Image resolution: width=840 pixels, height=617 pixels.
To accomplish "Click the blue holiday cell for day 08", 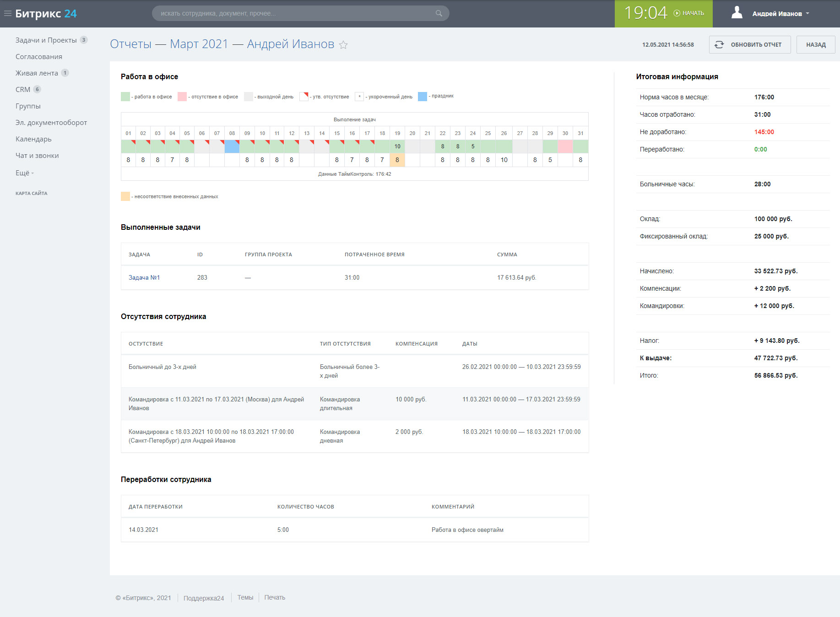I will tap(232, 146).
